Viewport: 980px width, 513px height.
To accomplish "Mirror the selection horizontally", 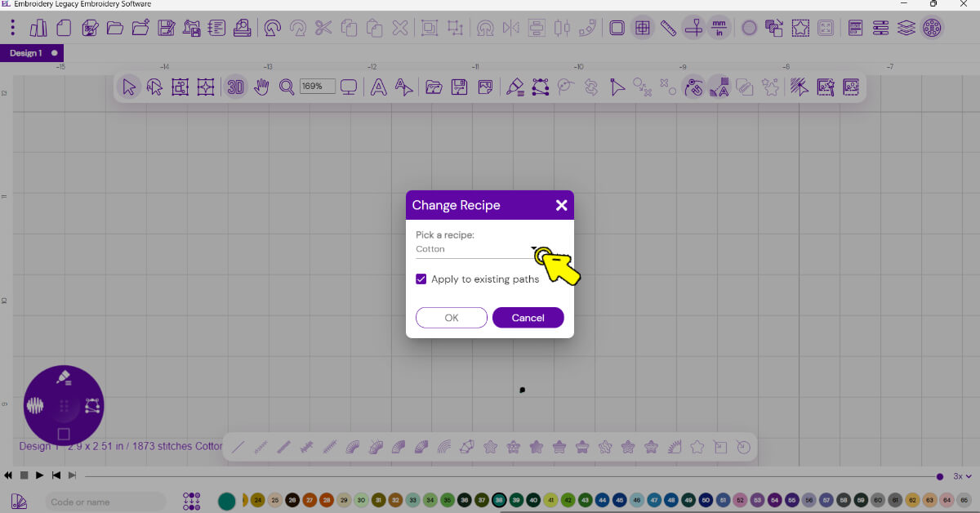I will click(511, 28).
